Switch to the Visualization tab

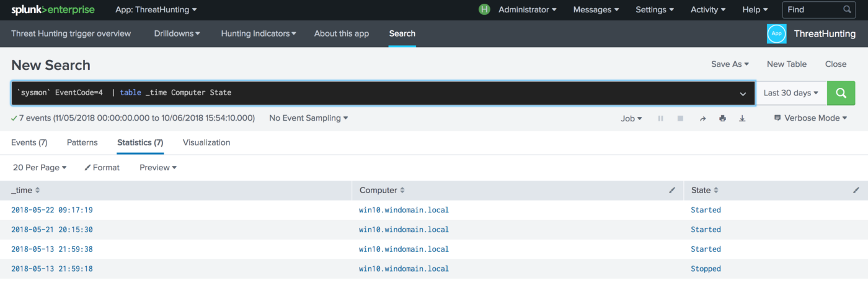pyautogui.click(x=206, y=142)
